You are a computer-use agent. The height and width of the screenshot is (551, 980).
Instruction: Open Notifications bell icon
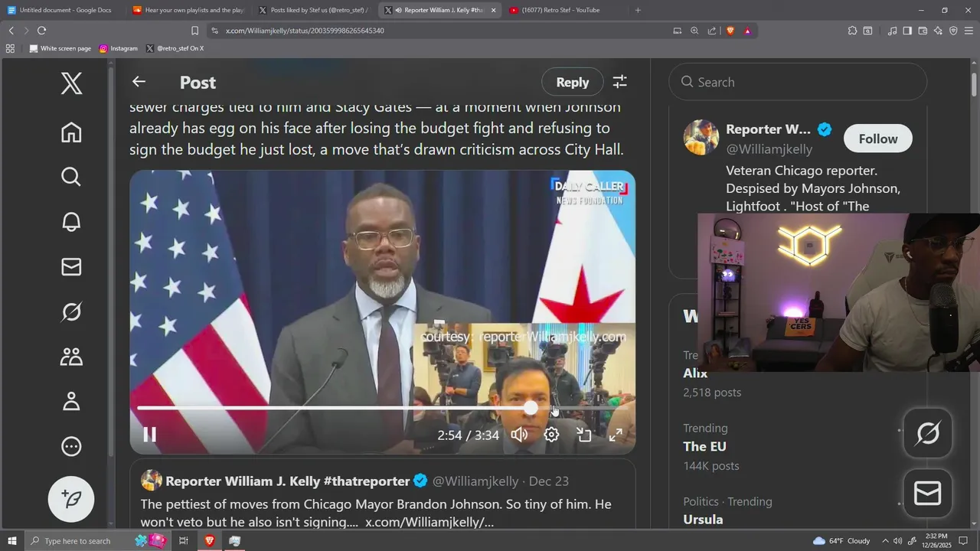click(71, 222)
